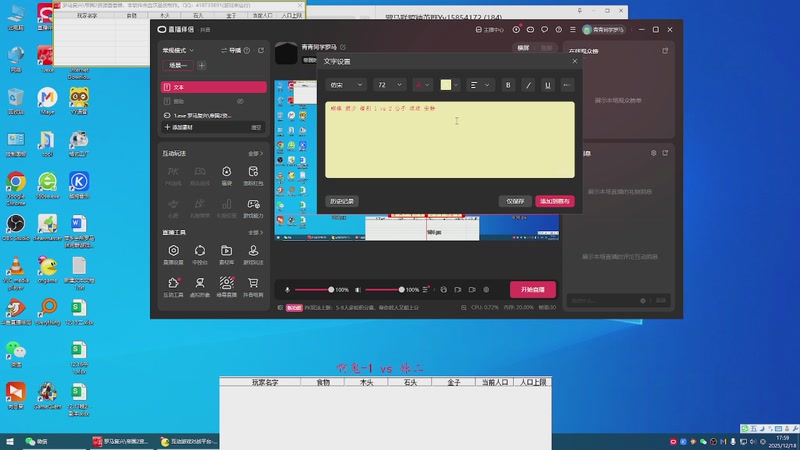800x450 pixels.
Task: Adjust the microphone volume slider
Action: (x=314, y=290)
